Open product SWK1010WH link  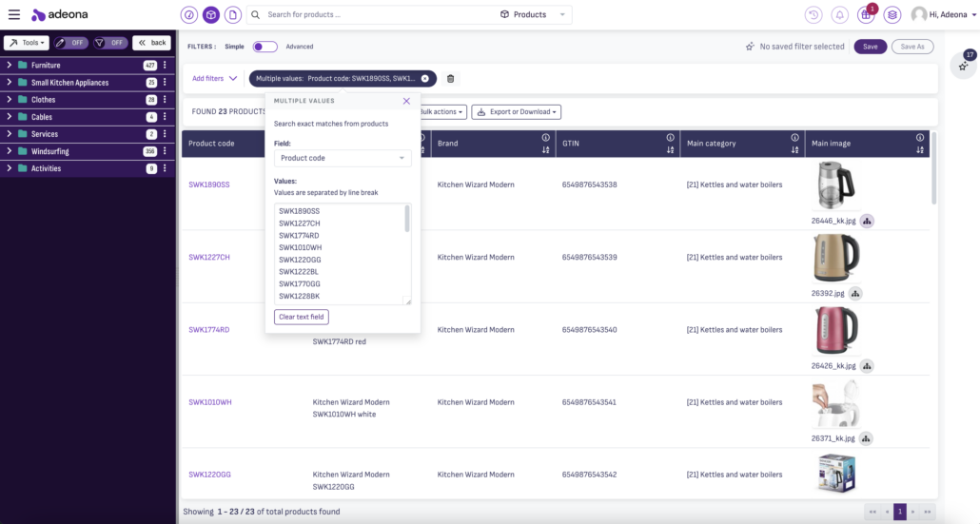[210, 402]
